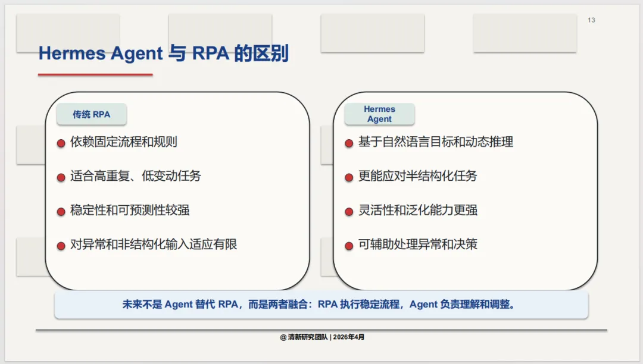Select the slide title 'Hermes Agent 与 RPA 的区别'
Viewport: 643px width, 364px height.
(164, 54)
